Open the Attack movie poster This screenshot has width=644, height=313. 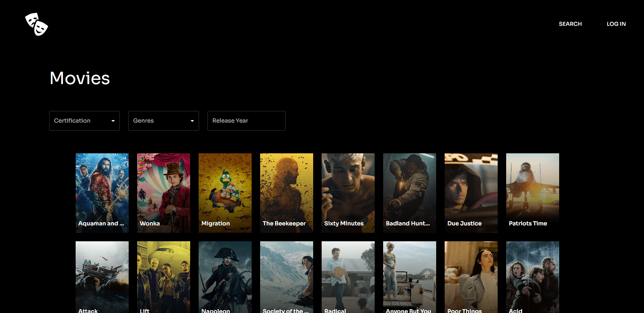pyautogui.click(x=102, y=277)
